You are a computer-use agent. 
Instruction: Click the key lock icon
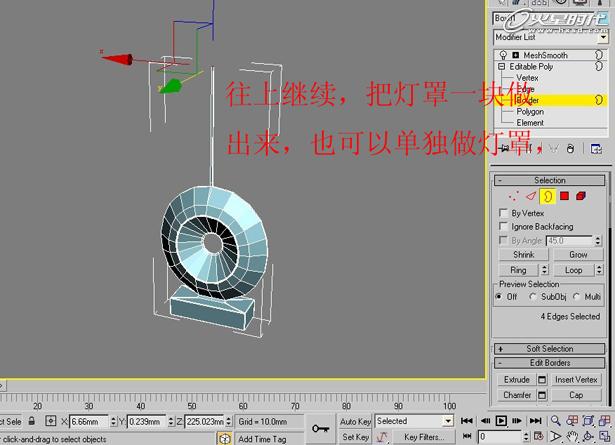coord(320,428)
